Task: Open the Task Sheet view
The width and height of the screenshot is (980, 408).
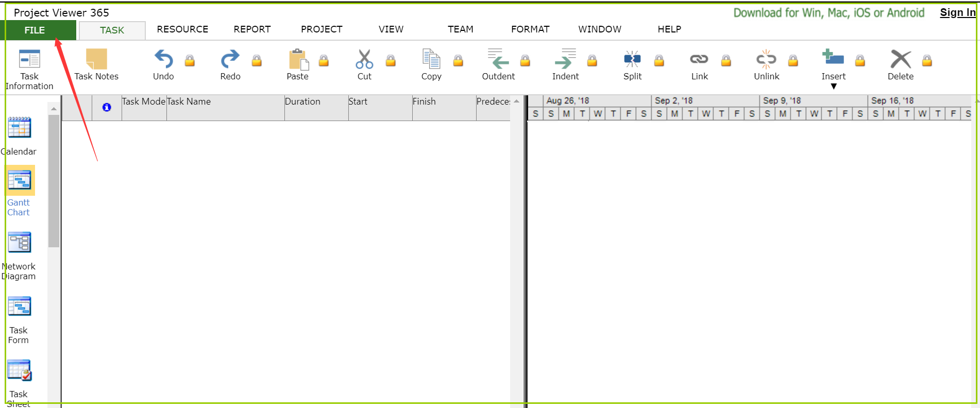Action: (20, 383)
